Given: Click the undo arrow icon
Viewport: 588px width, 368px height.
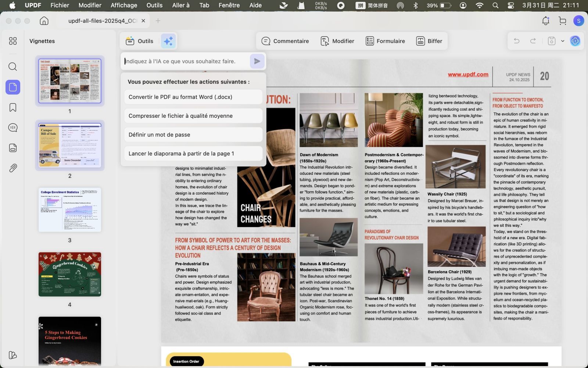Looking at the screenshot, I should point(517,41).
